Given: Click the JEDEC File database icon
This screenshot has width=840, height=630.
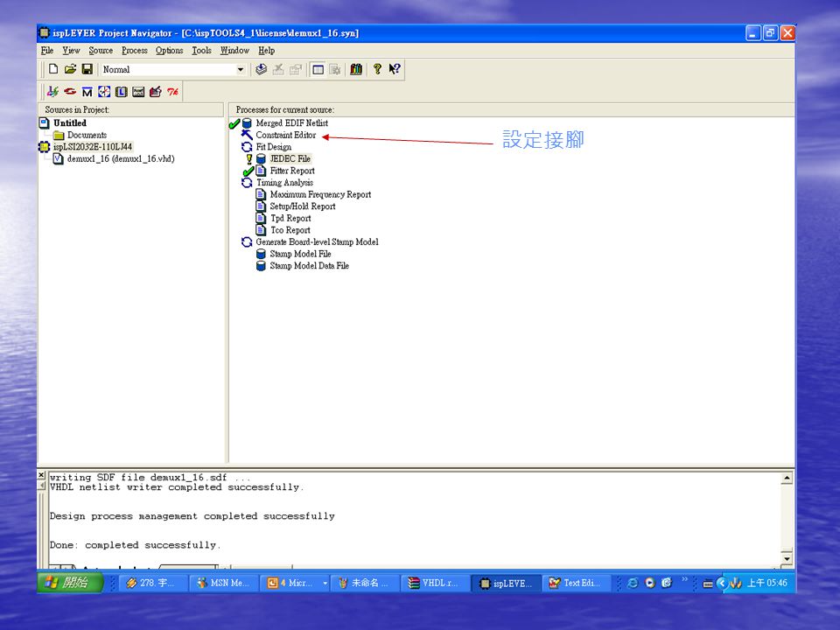Looking at the screenshot, I should tap(261, 158).
